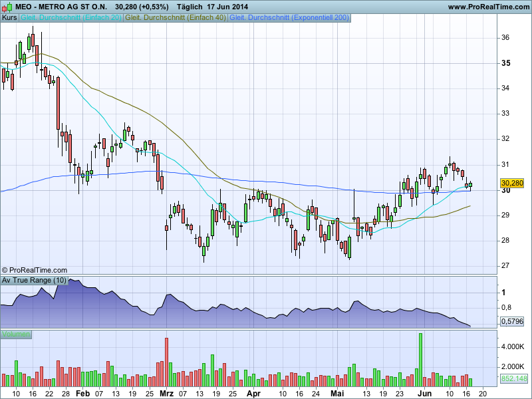
Task: Click the Av True Range (10) panel label
Action: click(x=35, y=280)
